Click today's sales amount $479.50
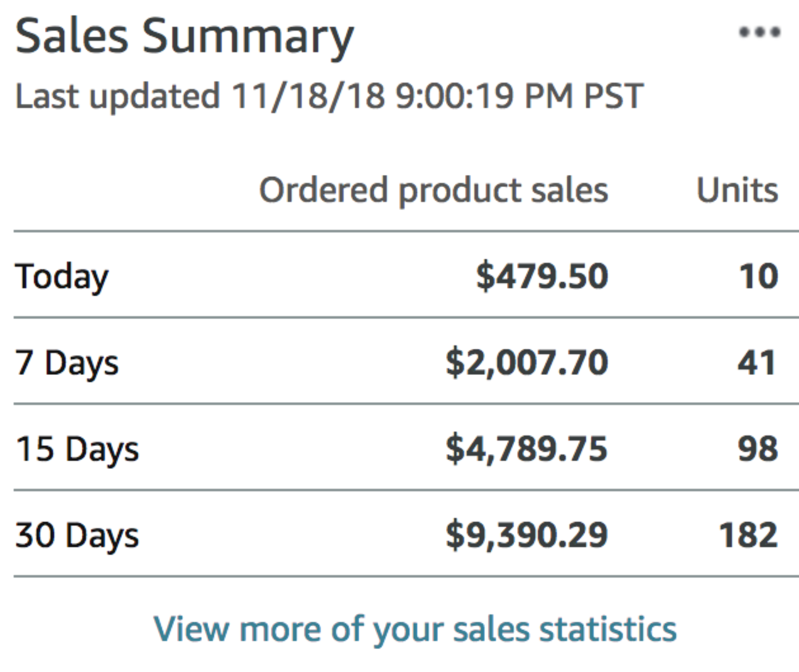Screen dimensions: 799x672 click(x=542, y=276)
